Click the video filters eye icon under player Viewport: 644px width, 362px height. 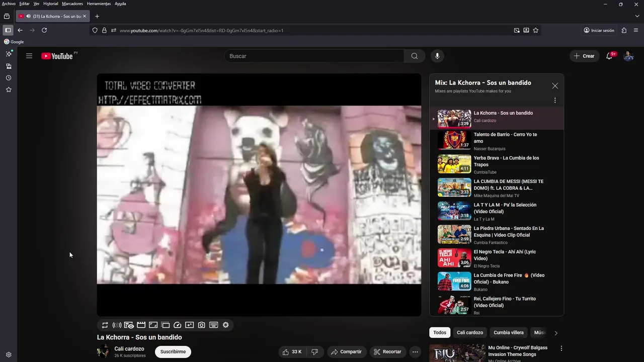coord(129,325)
